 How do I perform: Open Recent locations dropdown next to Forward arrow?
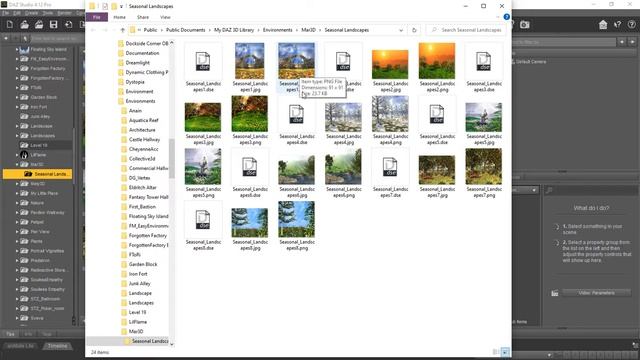coord(114,30)
